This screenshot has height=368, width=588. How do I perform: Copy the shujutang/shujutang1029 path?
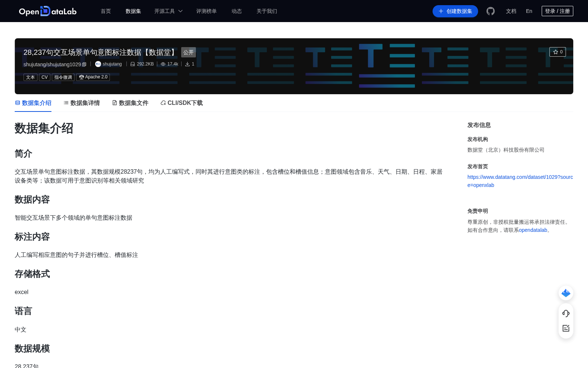coord(84,64)
